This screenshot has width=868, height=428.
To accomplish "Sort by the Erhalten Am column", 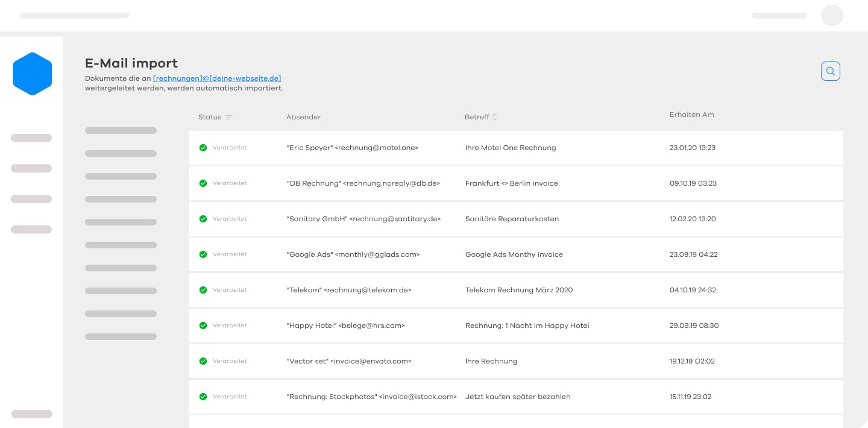I will point(692,115).
